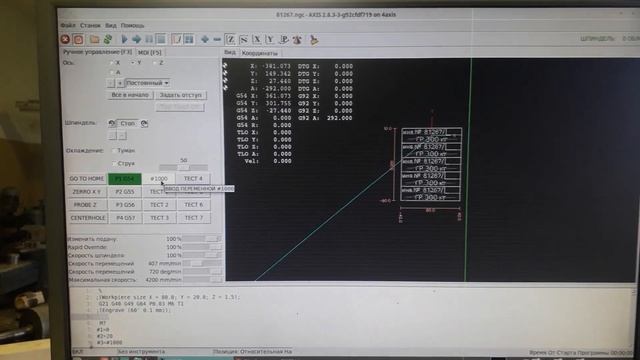Open the Помощь menu
The width and height of the screenshot is (640, 360).
(133, 25)
